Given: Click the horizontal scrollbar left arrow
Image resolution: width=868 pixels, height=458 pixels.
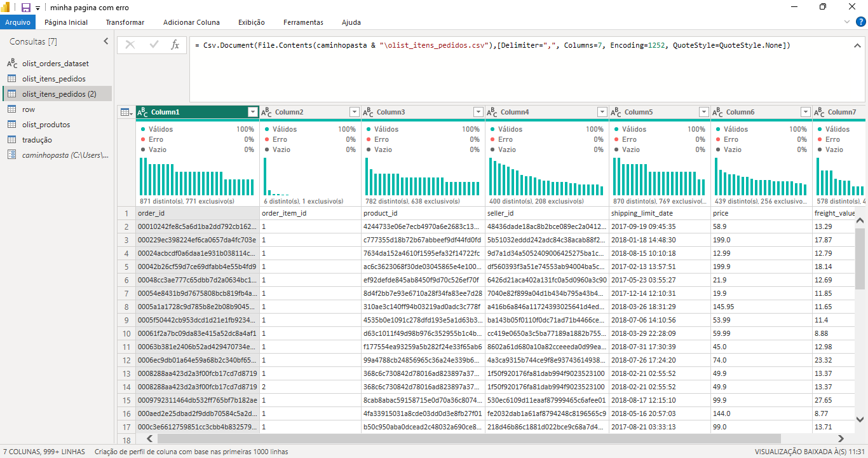Looking at the screenshot, I should 151,438.
